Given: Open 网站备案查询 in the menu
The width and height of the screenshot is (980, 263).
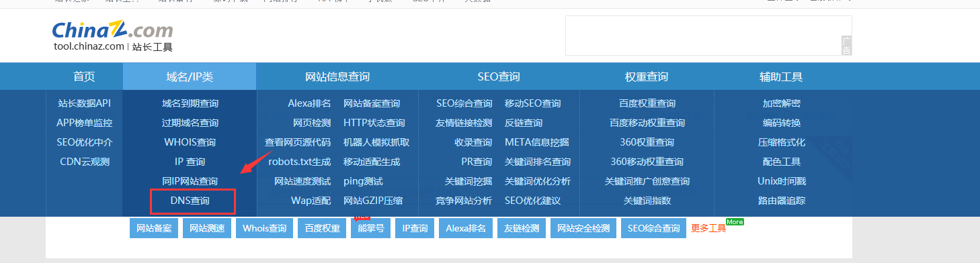Looking at the screenshot, I should (x=372, y=103).
